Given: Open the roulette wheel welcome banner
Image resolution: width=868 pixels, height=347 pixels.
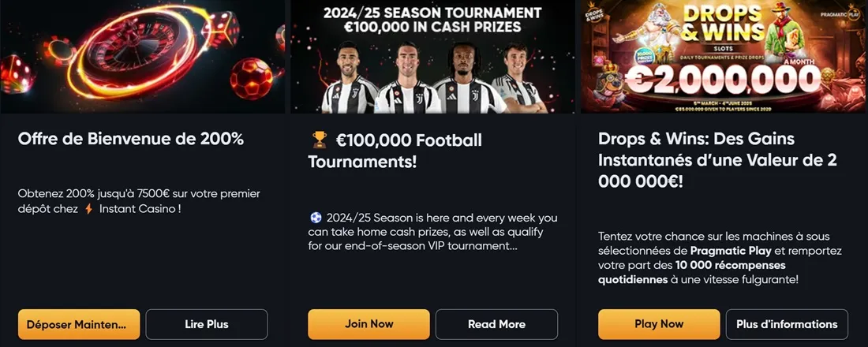Looking at the screenshot, I should click(142, 57).
